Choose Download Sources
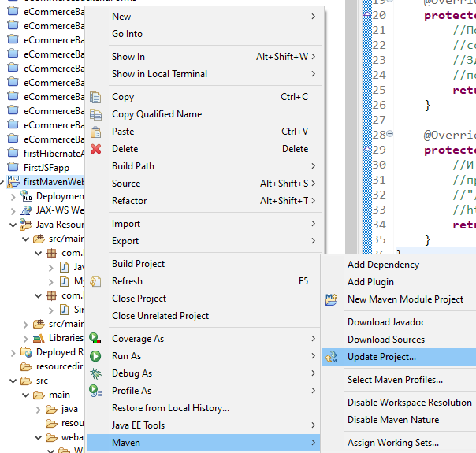Viewport: 476px width, 453px height. pos(400,340)
